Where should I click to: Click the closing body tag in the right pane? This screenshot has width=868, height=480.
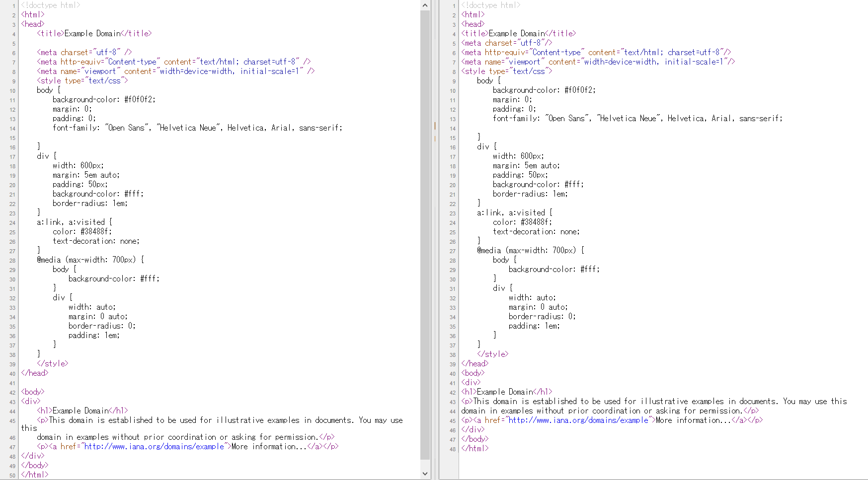[x=475, y=439]
